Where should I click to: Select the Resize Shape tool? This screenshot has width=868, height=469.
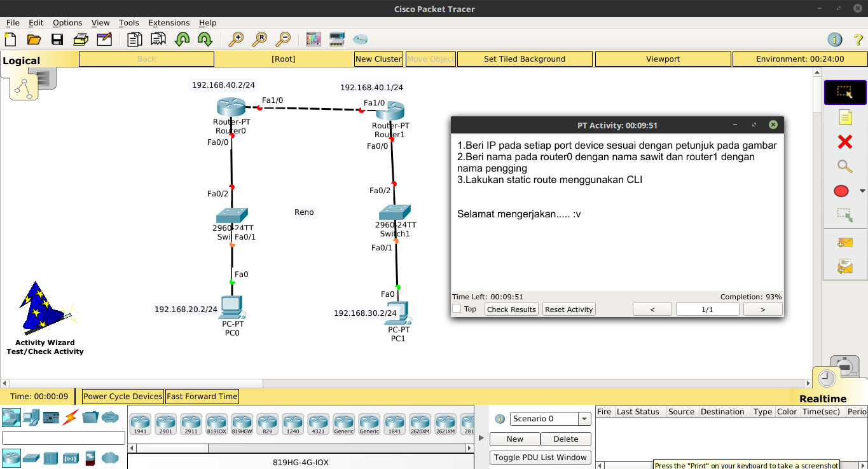click(844, 214)
